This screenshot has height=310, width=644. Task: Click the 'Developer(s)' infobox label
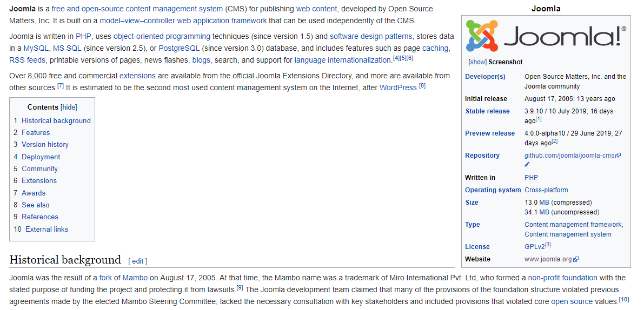coord(485,76)
